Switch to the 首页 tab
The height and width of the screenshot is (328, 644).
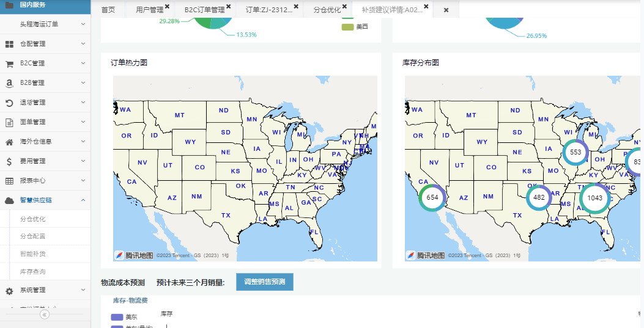(108, 10)
